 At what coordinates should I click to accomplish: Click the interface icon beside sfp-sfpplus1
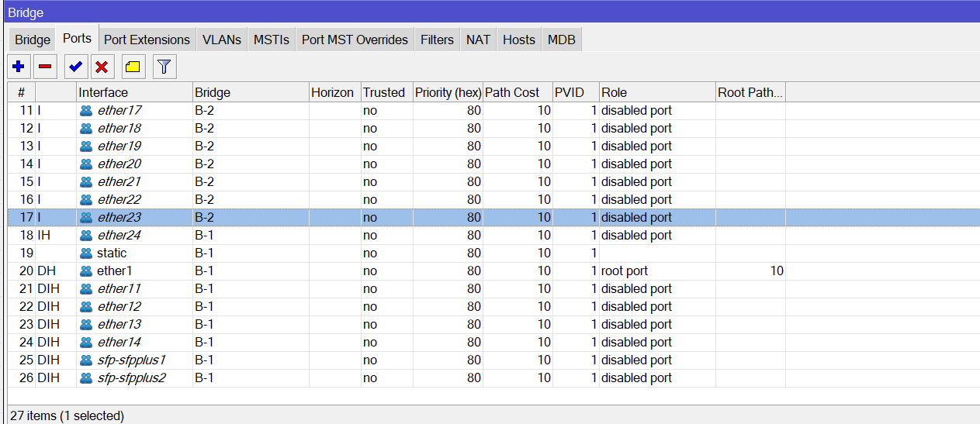tap(86, 360)
